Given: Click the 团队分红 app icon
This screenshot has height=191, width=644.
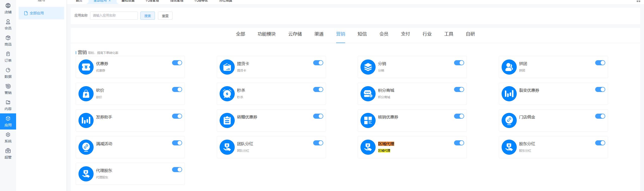Looking at the screenshot, I should (x=227, y=147).
